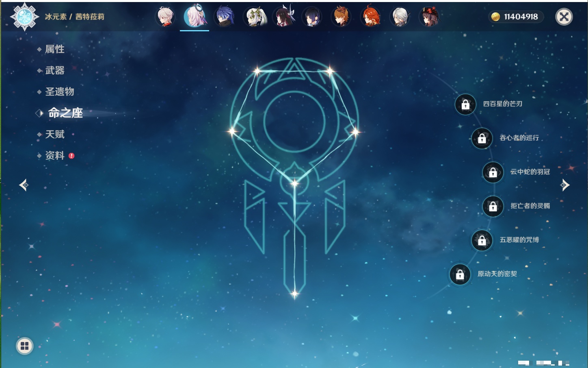Switch to the spiky blue-haired character avatar
Screen dimensions: 588x368
point(225,17)
